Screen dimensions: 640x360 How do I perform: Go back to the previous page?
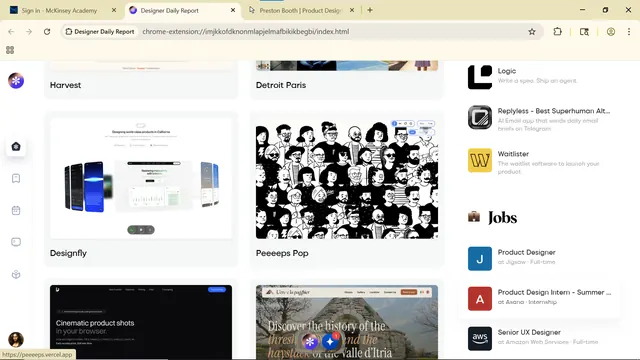(x=11, y=31)
